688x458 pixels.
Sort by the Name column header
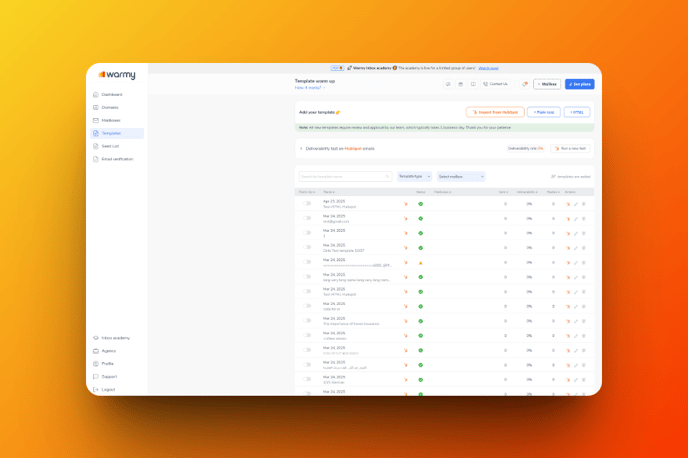pos(329,192)
